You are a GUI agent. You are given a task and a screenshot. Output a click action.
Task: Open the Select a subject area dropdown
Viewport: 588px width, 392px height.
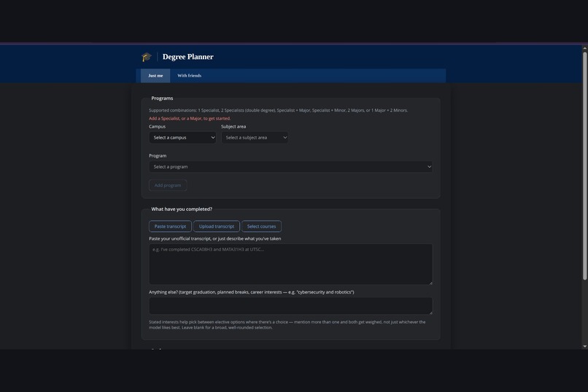tap(255, 138)
